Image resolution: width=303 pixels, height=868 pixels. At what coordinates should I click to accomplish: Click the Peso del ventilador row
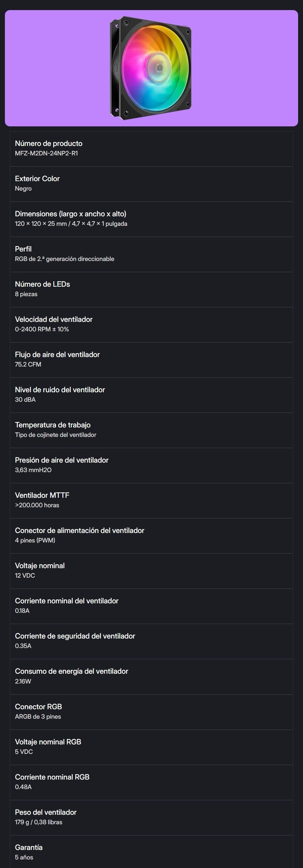point(151,818)
